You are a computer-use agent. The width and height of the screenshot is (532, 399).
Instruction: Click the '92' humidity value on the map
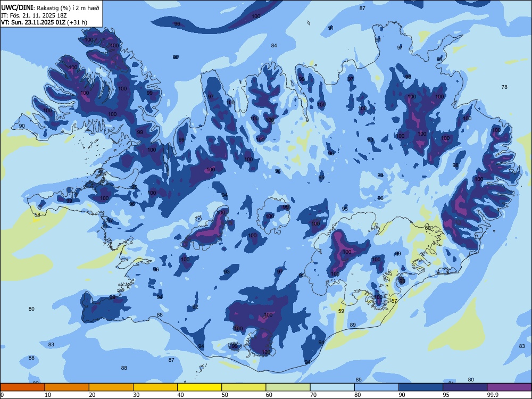pyautogui.click(x=195, y=307)
